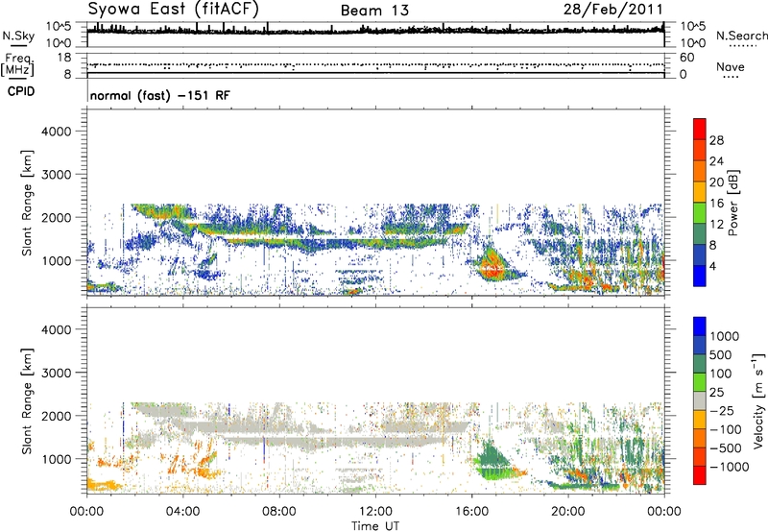The image size is (768, 532).
Task: Click the "3000" tick of the velocity panel
Action: tap(57, 373)
